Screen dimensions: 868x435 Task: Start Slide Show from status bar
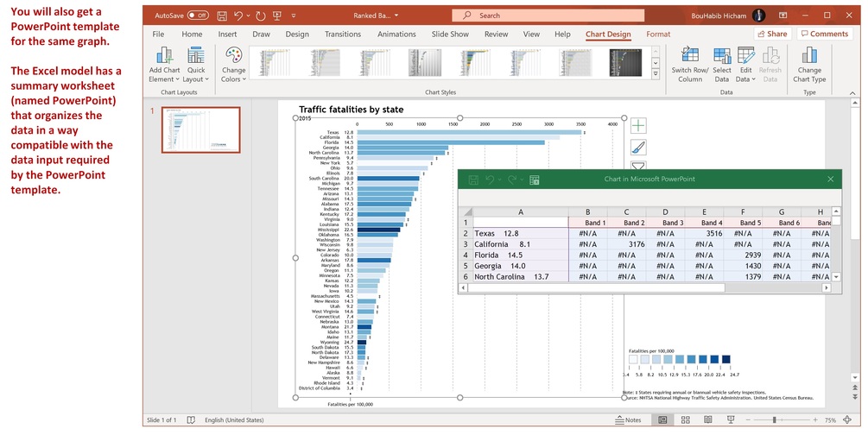coord(731,420)
